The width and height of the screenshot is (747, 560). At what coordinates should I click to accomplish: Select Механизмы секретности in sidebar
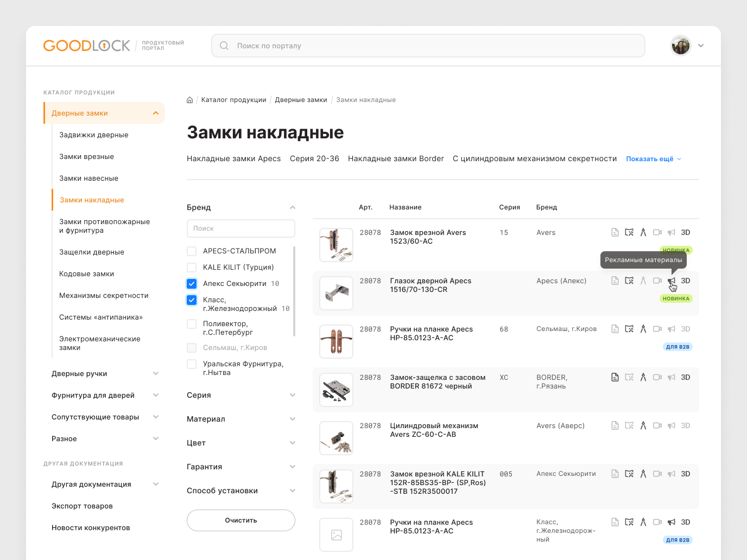point(104,295)
